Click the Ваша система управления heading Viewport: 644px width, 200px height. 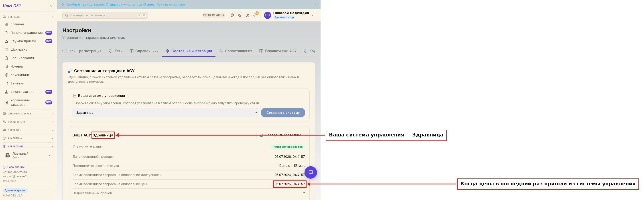(x=101, y=96)
